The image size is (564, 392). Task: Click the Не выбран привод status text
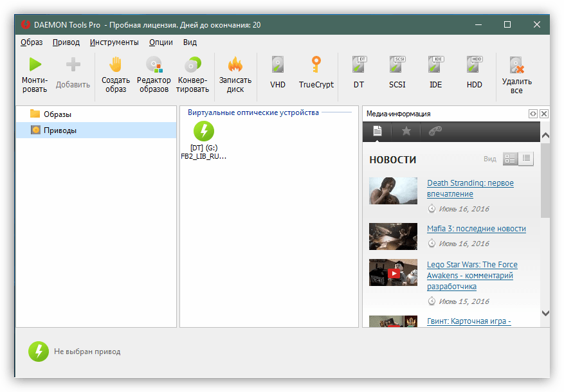(87, 352)
